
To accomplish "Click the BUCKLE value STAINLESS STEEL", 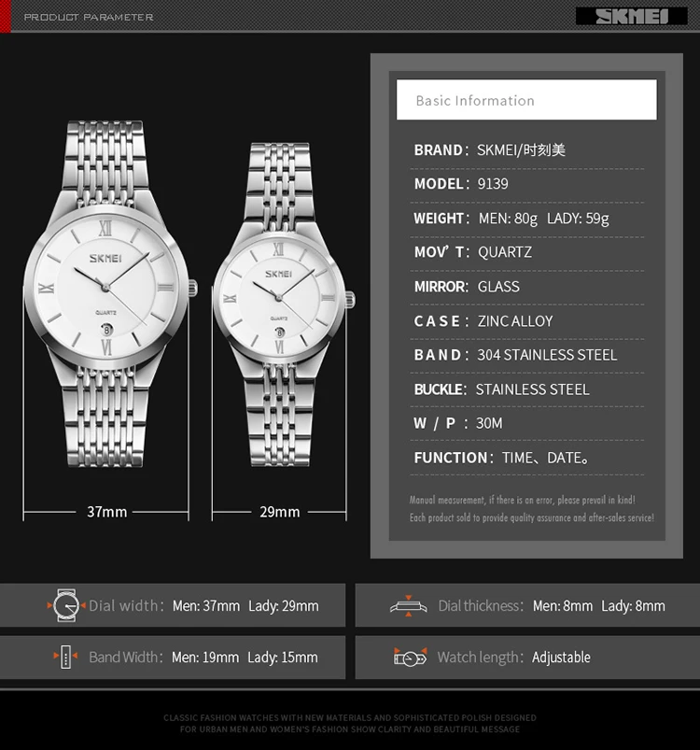I will (532, 389).
